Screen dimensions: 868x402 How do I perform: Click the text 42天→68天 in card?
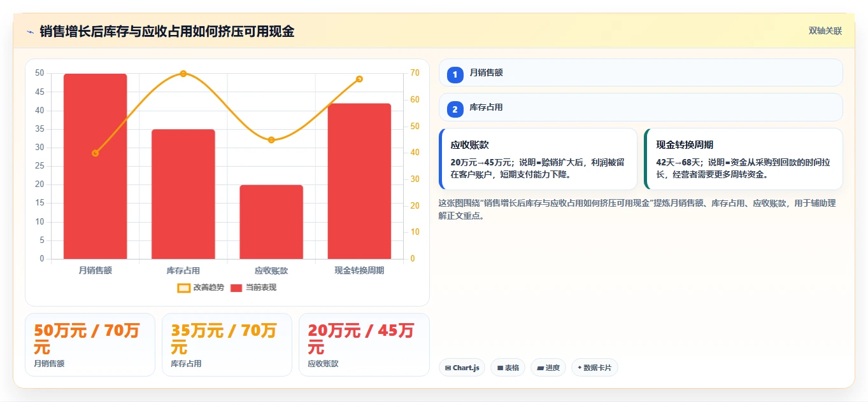pyautogui.click(x=678, y=162)
